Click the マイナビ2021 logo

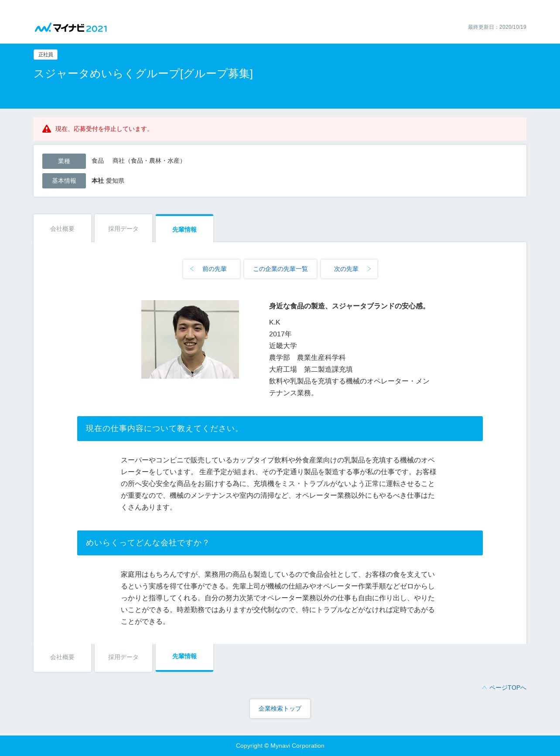pyautogui.click(x=71, y=28)
